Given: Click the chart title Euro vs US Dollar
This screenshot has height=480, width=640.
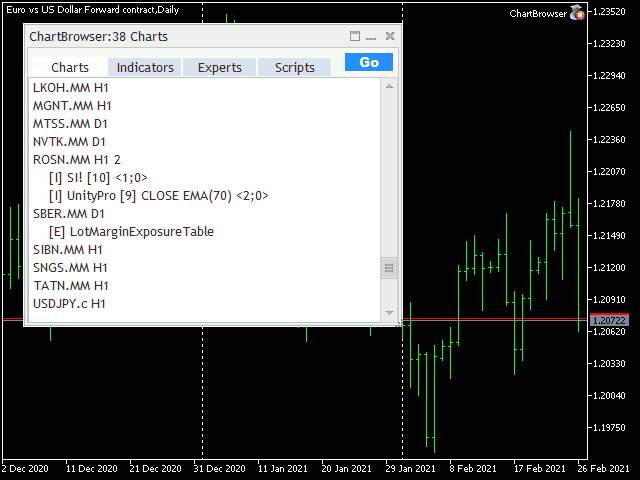Looking at the screenshot, I should pyautogui.click(x=93, y=9).
